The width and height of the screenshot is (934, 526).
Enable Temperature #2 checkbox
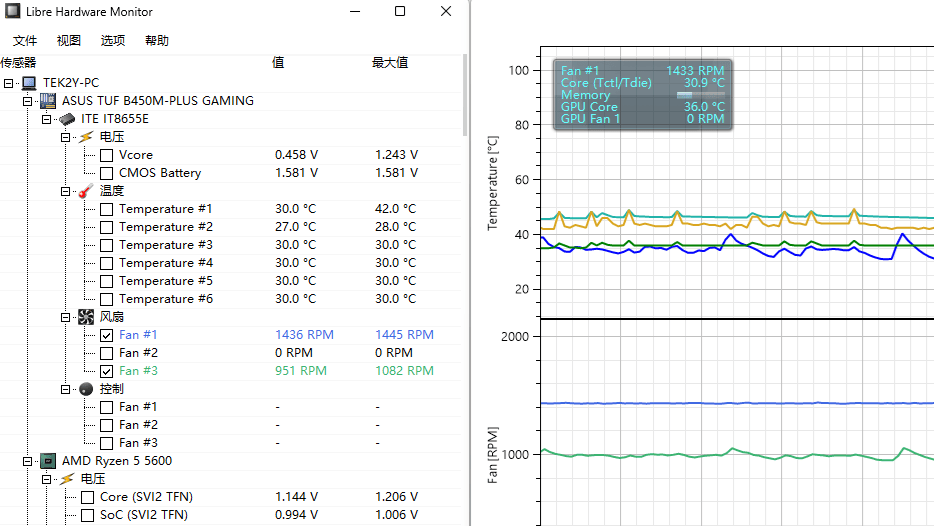[x=107, y=227]
